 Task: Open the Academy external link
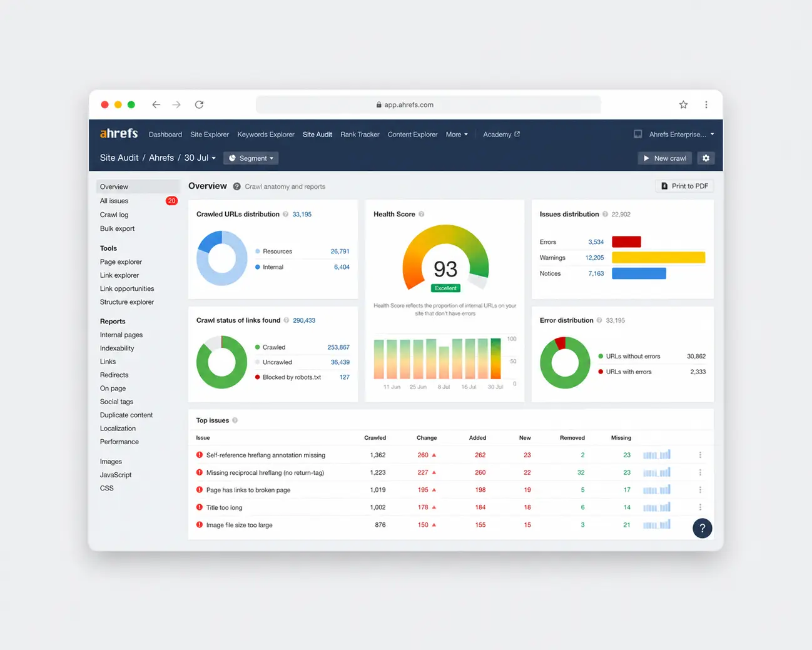[501, 135]
